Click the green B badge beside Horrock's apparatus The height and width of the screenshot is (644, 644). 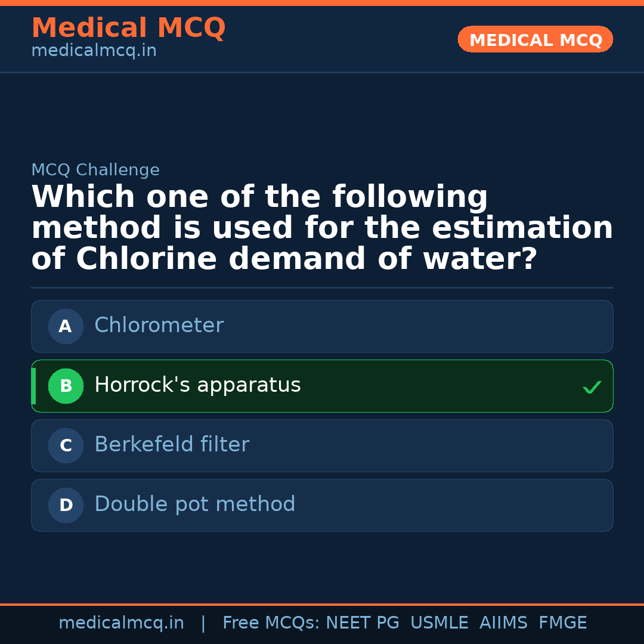(x=66, y=386)
